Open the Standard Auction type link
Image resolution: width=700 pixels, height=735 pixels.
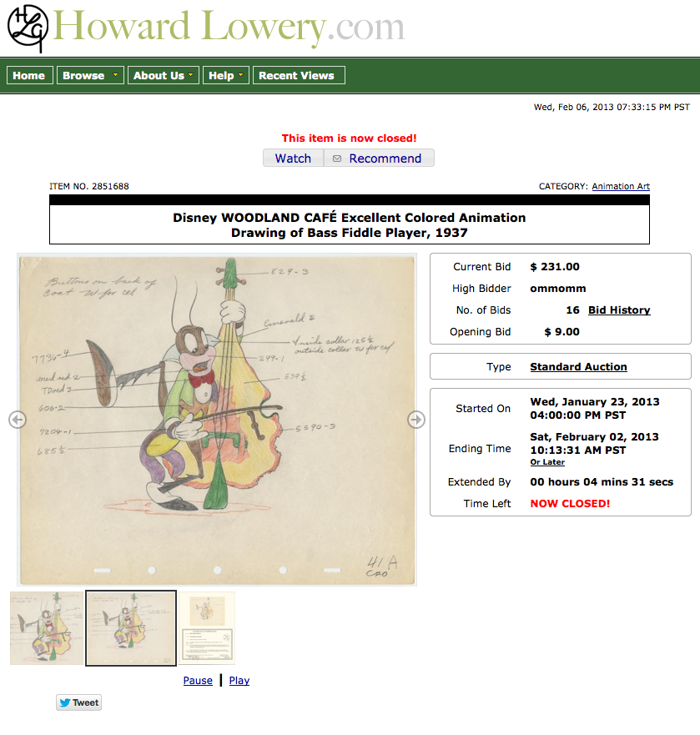[578, 366]
